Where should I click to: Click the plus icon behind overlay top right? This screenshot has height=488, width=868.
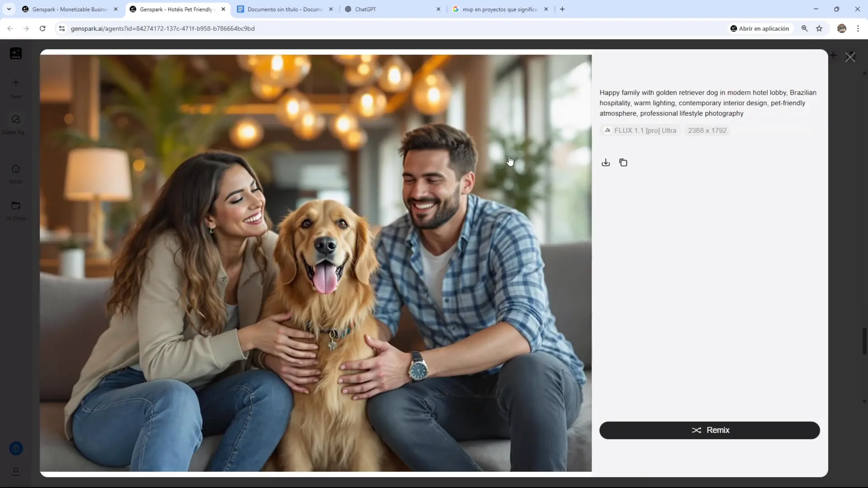coord(833,55)
